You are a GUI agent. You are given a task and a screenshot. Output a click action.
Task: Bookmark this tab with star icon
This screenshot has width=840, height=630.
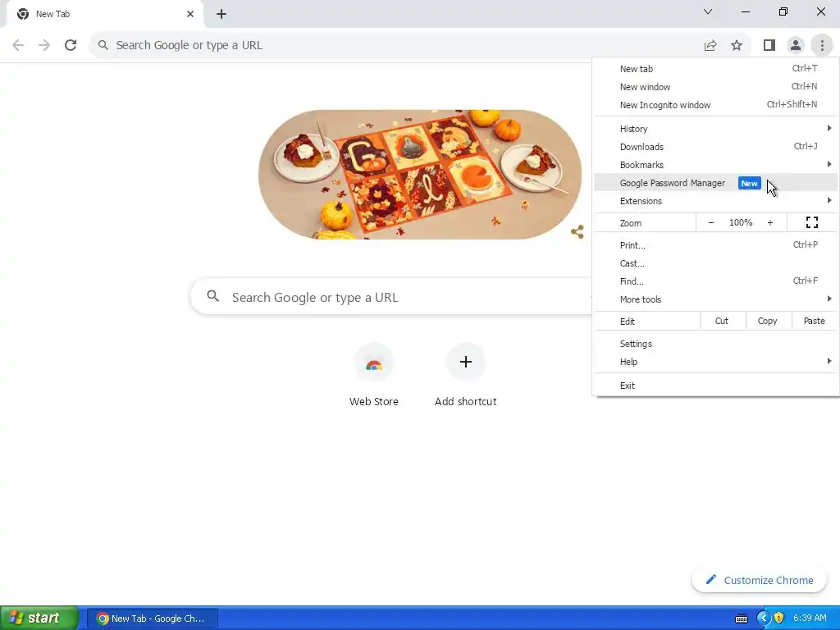point(737,46)
